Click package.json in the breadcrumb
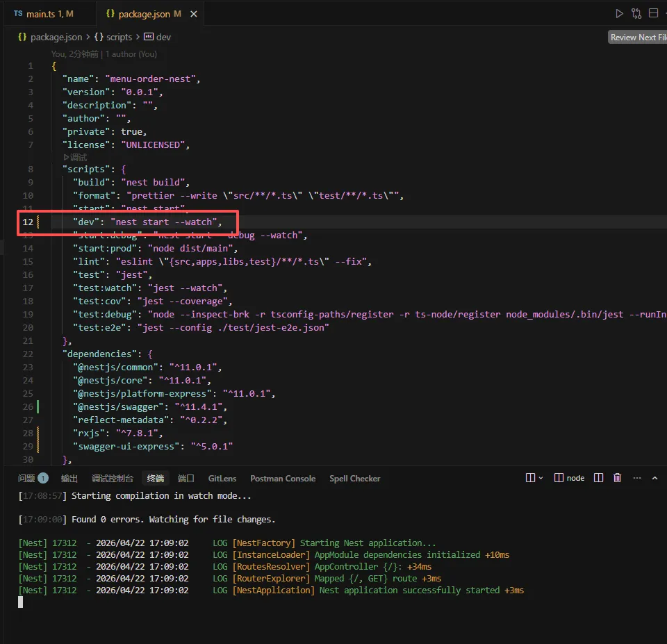 coord(56,37)
